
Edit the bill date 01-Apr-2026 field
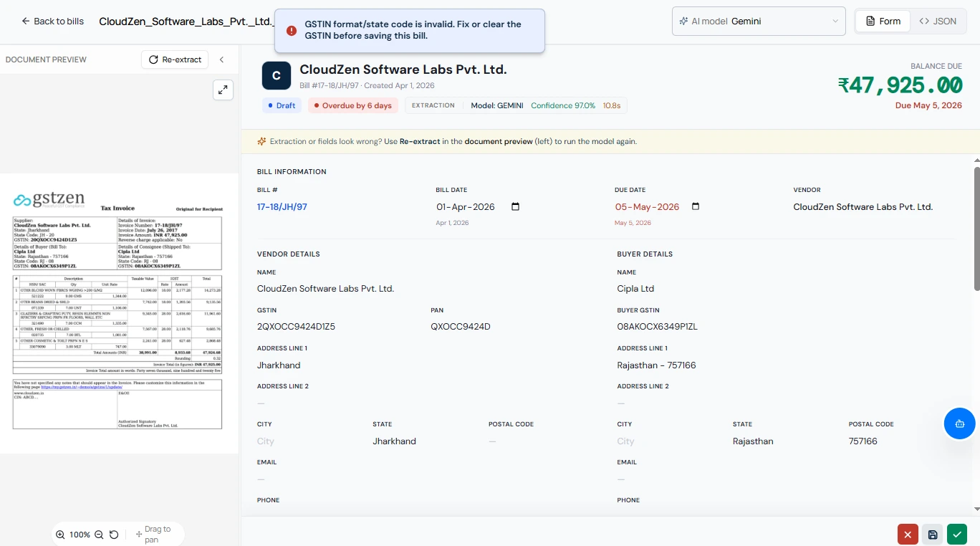(466, 207)
